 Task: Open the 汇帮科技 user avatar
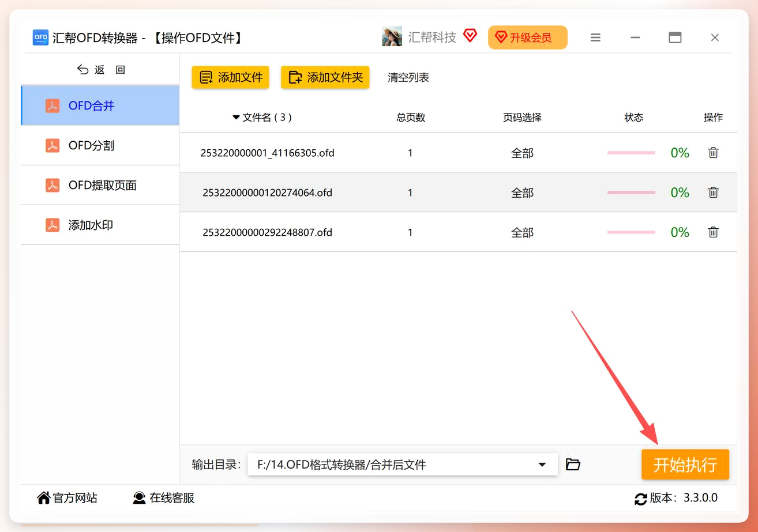pos(392,37)
